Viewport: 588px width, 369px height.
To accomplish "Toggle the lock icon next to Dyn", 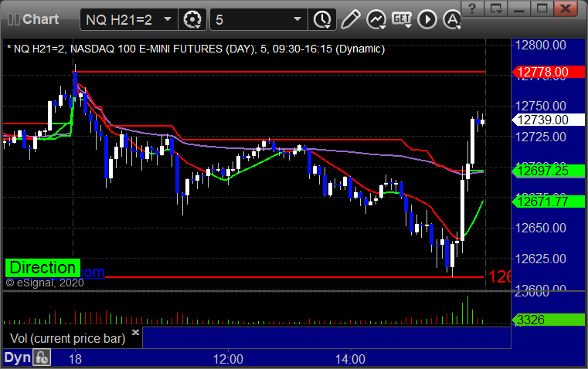I will (x=42, y=357).
